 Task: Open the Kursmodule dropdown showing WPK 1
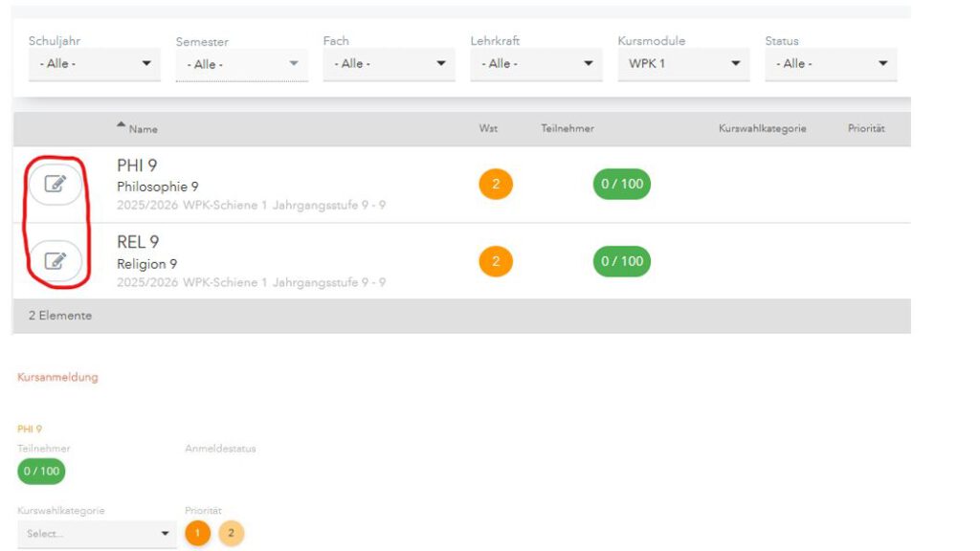coord(683,64)
